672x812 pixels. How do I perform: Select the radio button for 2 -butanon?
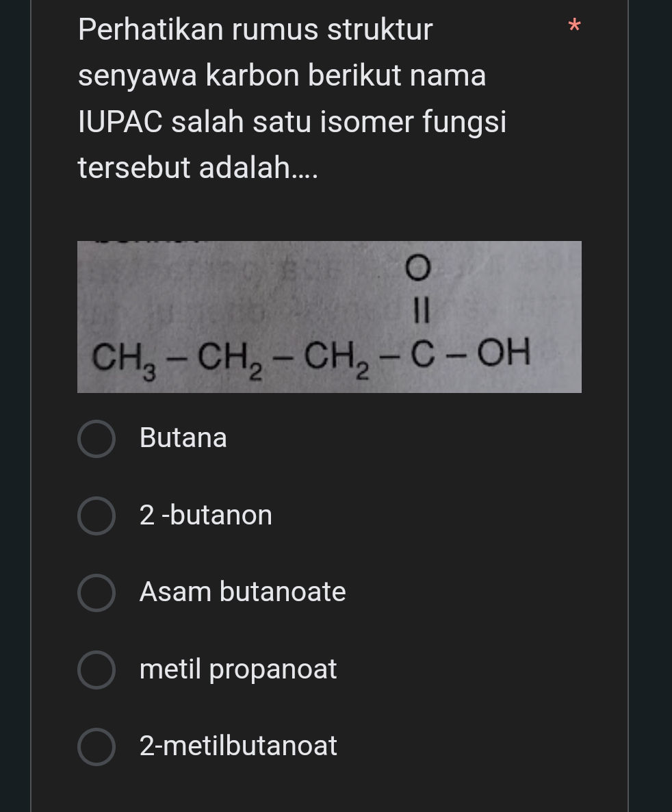(x=96, y=516)
